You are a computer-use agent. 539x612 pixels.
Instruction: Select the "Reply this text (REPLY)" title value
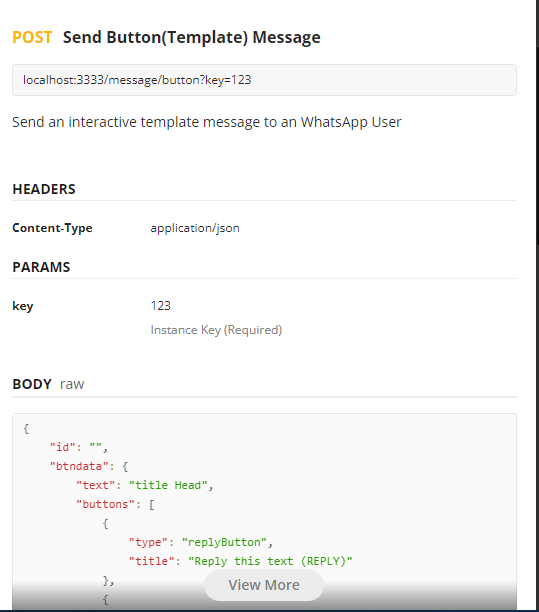click(x=270, y=561)
